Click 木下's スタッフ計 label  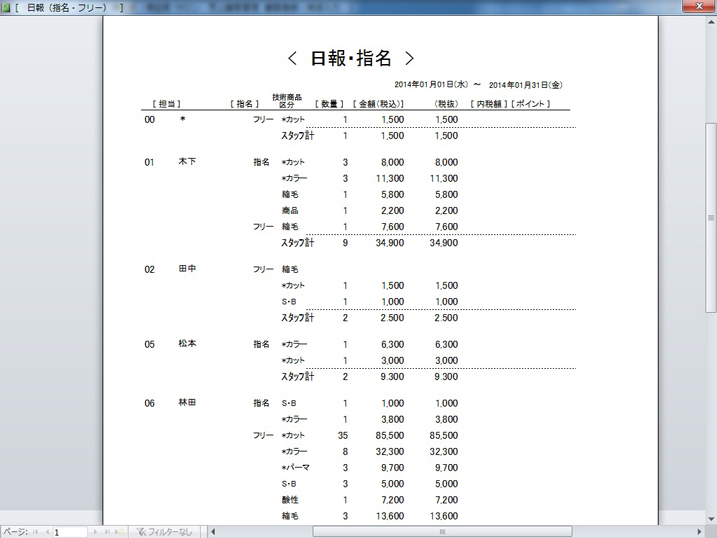coord(297,243)
